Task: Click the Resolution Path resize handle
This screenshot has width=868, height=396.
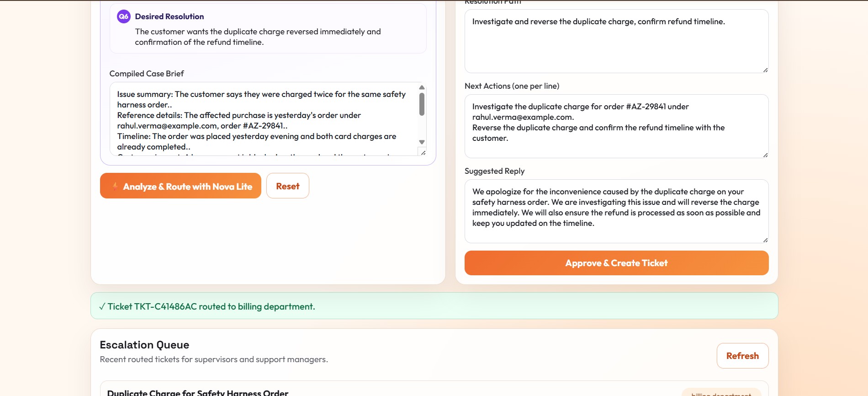Action: [x=765, y=70]
